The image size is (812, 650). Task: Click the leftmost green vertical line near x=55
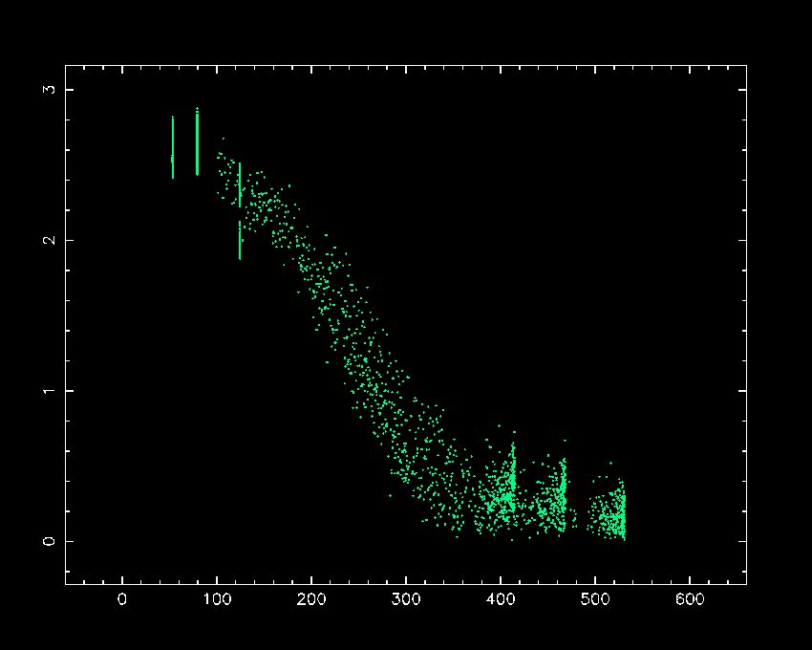click(173, 147)
